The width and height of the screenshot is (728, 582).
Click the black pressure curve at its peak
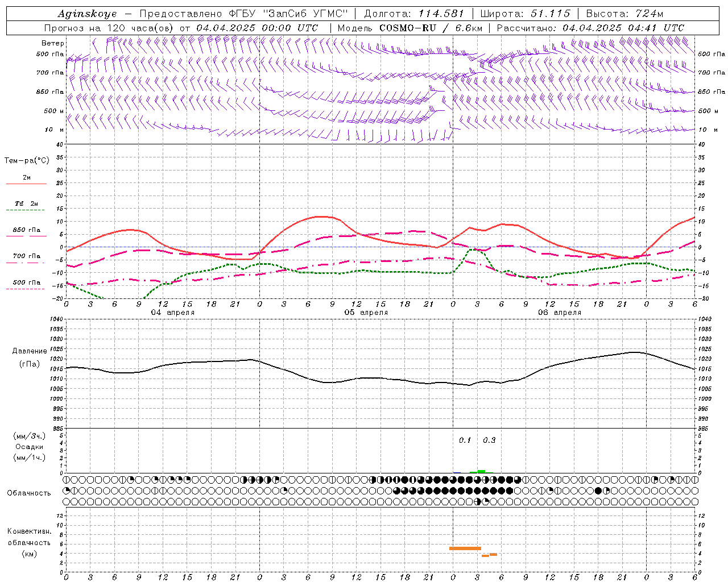pyautogui.click(x=634, y=352)
